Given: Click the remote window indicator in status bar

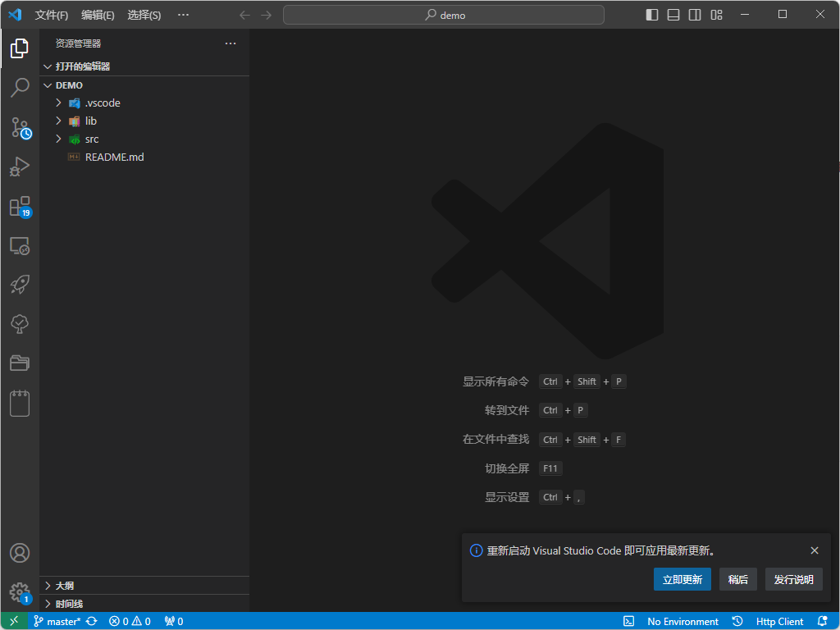Looking at the screenshot, I should coord(14,622).
